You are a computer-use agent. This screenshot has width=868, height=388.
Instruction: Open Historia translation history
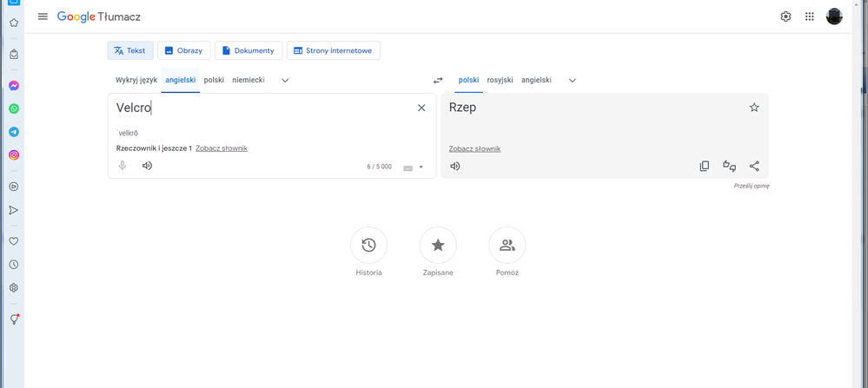click(x=368, y=246)
